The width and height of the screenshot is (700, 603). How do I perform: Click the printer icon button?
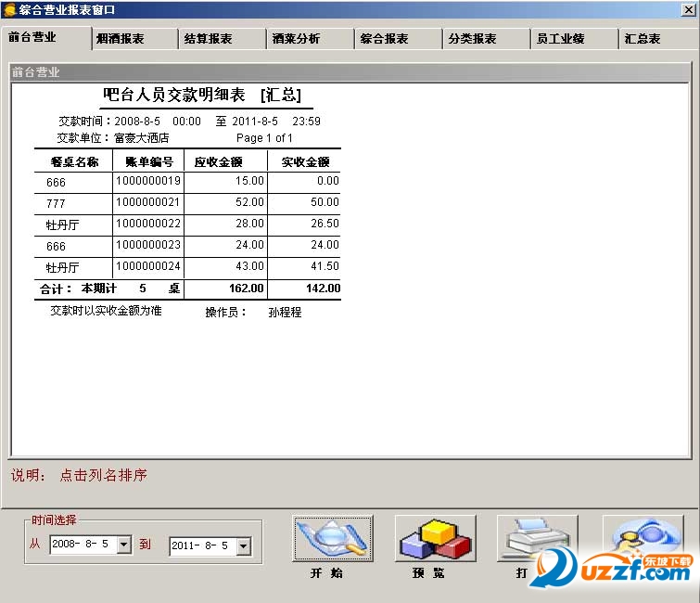click(x=538, y=538)
